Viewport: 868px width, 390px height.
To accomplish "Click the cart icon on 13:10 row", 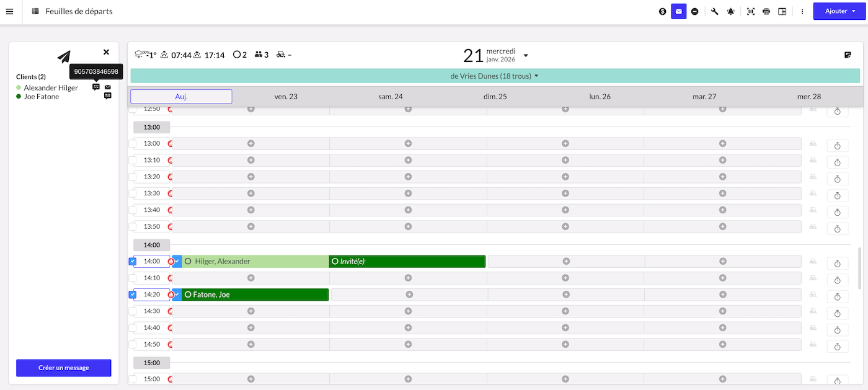I will (813, 160).
